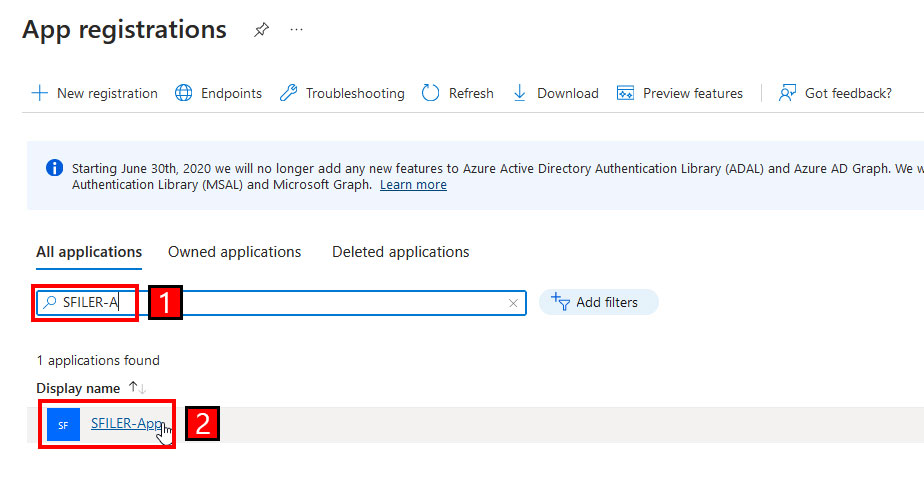Open Preview features

692,93
